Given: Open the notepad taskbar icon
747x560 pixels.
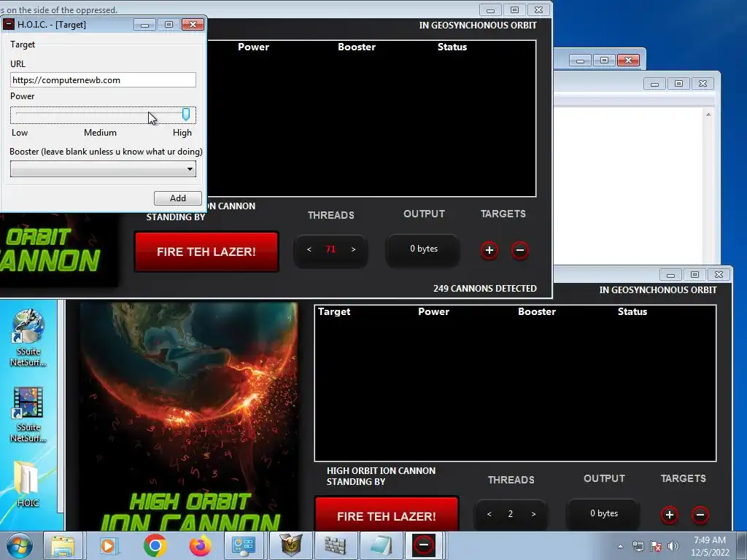Looking at the screenshot, I should tap(379, 545).
